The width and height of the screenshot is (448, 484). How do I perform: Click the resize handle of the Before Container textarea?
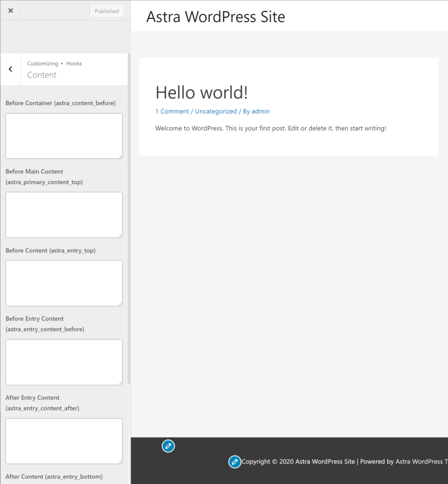(121, 157)
